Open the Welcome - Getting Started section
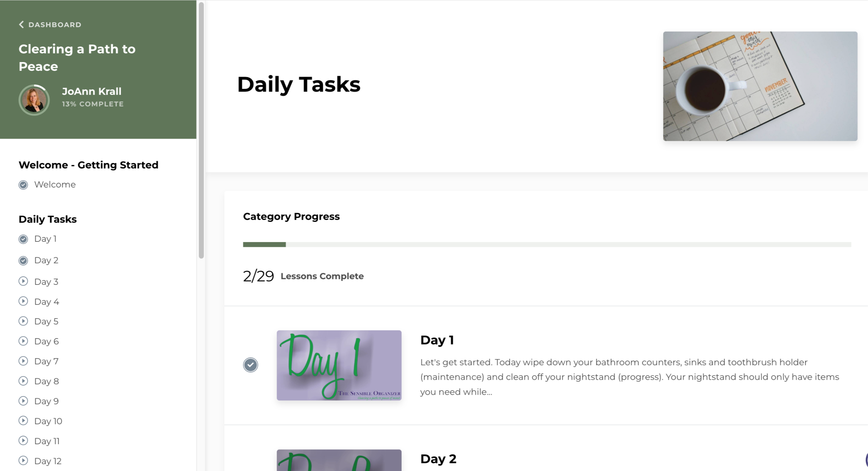Screen dimensions: 868x471 tap(88, 165)
